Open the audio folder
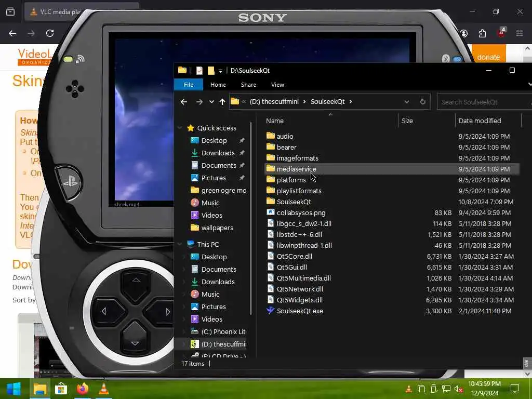Viewport: 532px width, 399px height. tap(285, 136)
